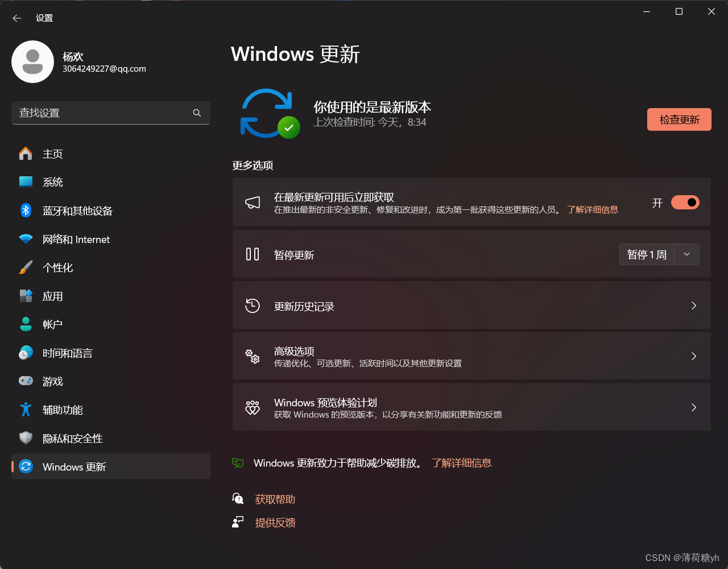Click the 主页 home icon

click(26, 154)
